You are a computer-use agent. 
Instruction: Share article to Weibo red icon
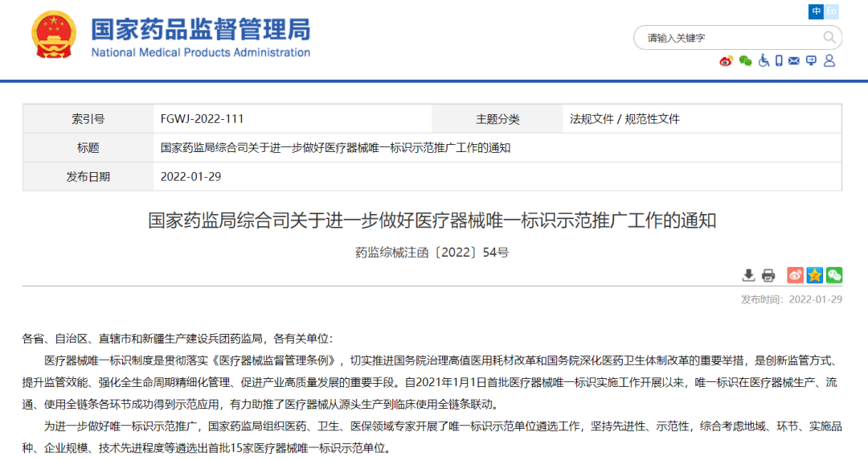tap(795, 275)
